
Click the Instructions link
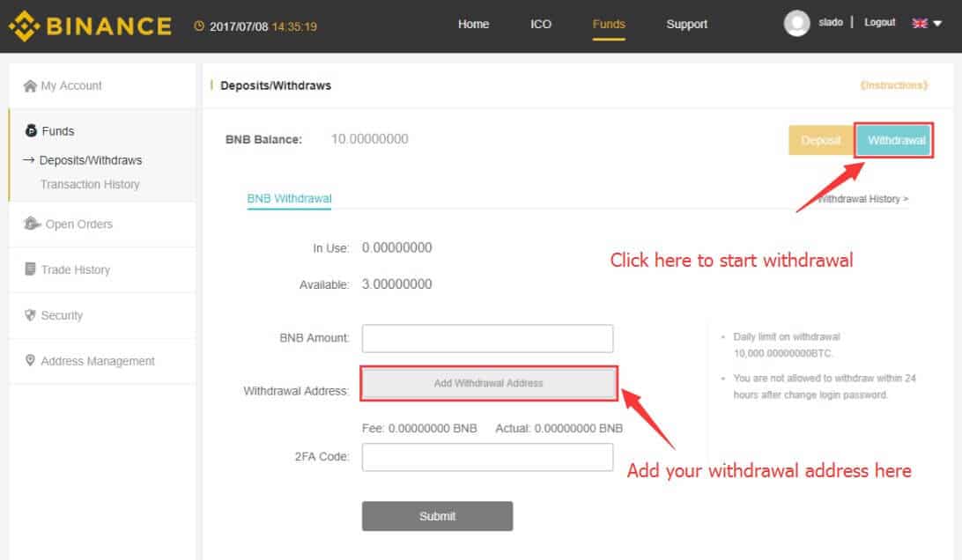click(x=893, y=85)
